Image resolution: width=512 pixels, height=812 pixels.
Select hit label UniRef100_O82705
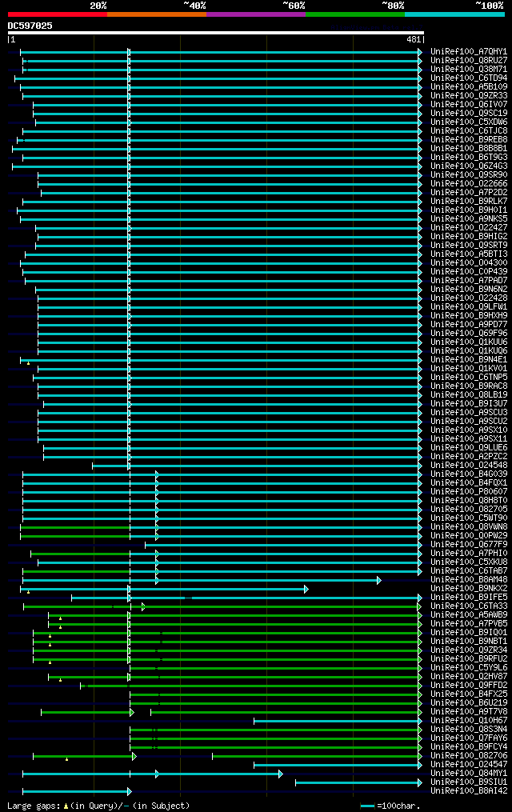coord(469,510)
